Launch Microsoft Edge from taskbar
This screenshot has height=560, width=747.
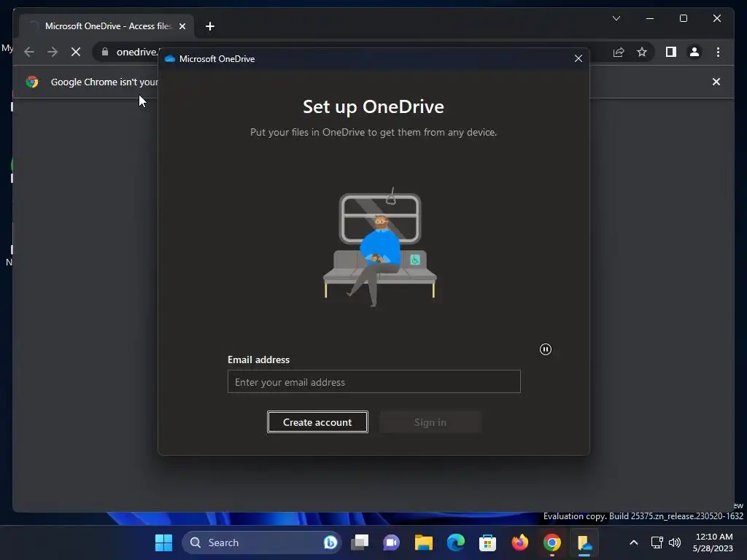456,542
